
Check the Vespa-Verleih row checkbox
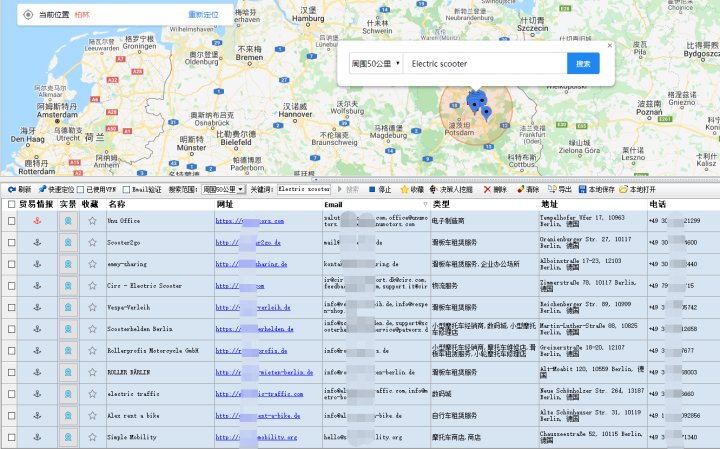coord(11,307)
